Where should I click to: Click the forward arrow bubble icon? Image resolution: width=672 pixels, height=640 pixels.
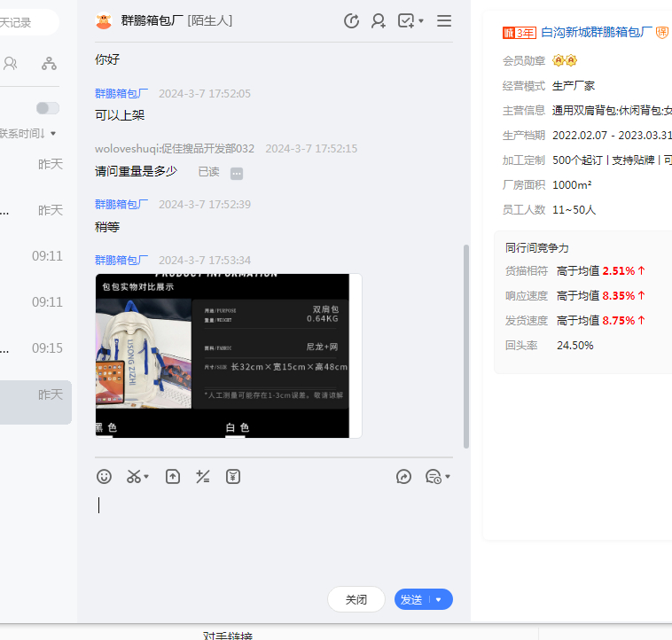[x=403, y=477]
